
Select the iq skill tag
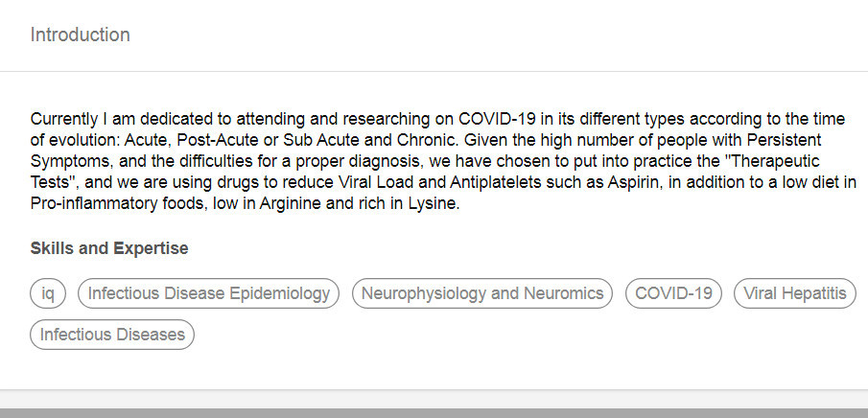pos(48,292)
